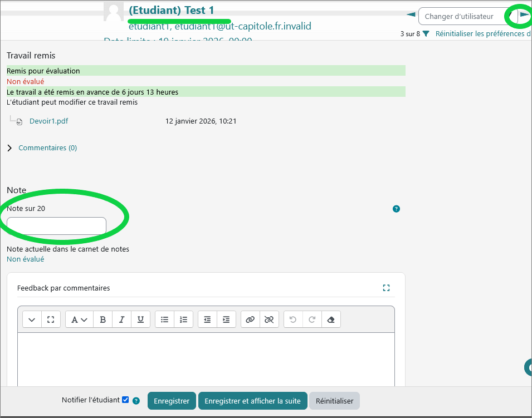Go to next student with right arrow

click(524, 14)
